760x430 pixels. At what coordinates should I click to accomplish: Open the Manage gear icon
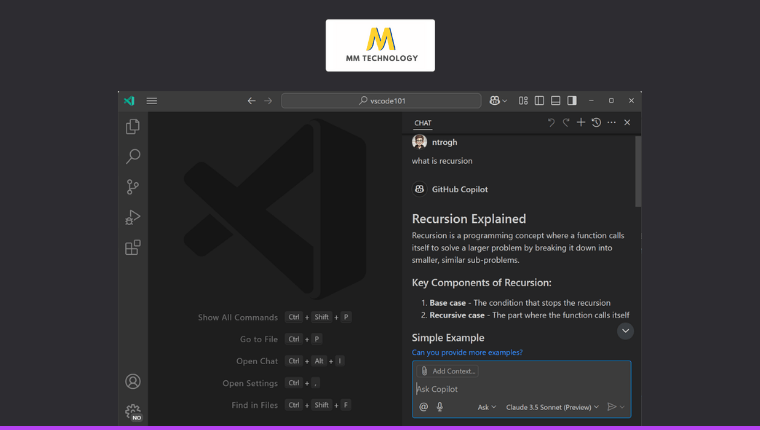133,412
